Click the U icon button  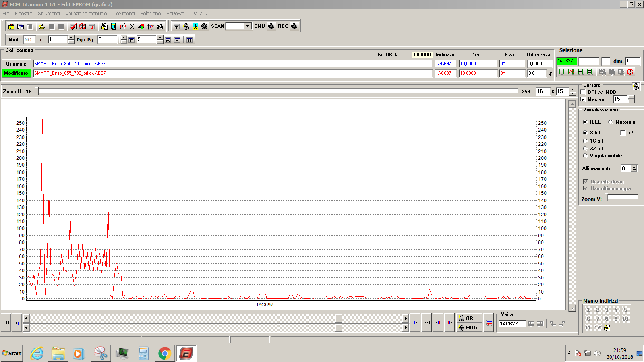coord(190,40)
